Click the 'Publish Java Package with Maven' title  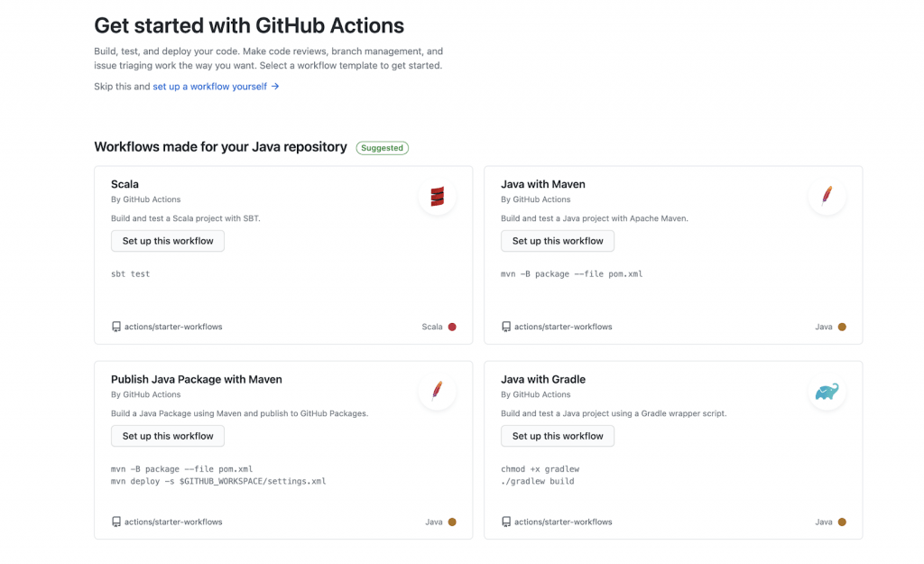pyautogui.click(x=197, y=379)
